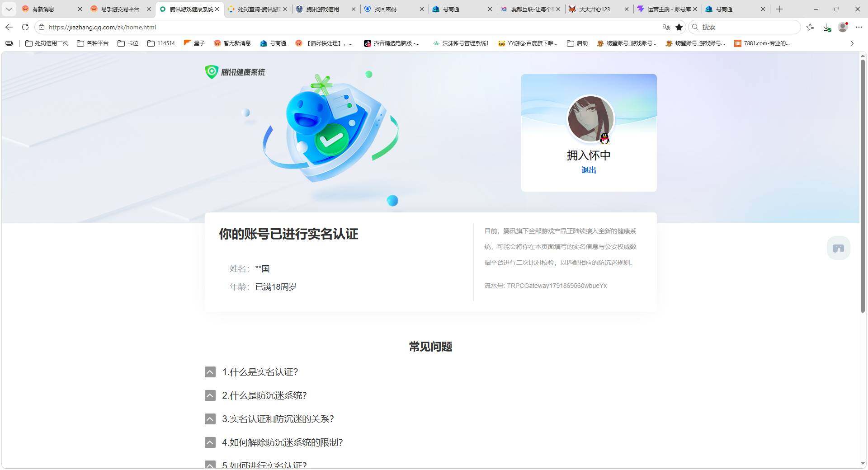This screenshot has height=470, width=868.
Task: Click the user avatar 拥入怀中 picture
Action: [x=590, y=119]
